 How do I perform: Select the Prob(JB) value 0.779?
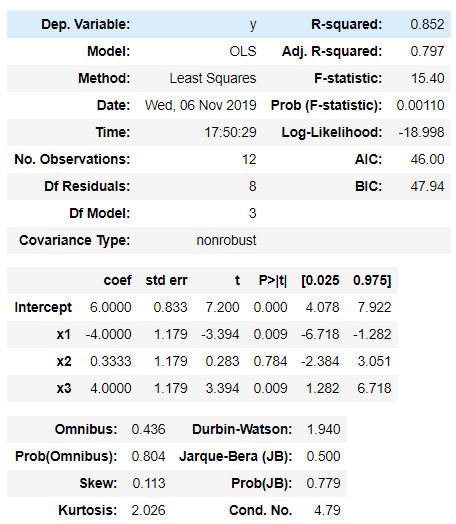tap(323, 484)
